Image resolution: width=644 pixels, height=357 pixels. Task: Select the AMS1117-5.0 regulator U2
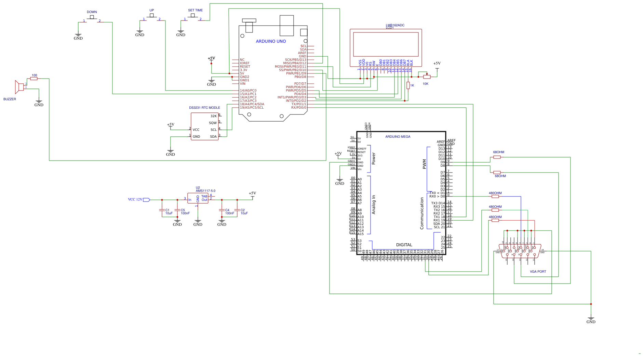(198, 198)
